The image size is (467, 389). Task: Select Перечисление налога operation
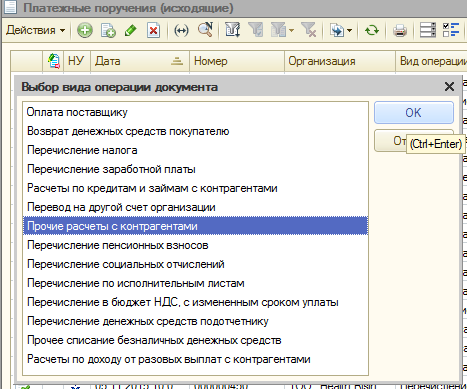pos(195,150)
